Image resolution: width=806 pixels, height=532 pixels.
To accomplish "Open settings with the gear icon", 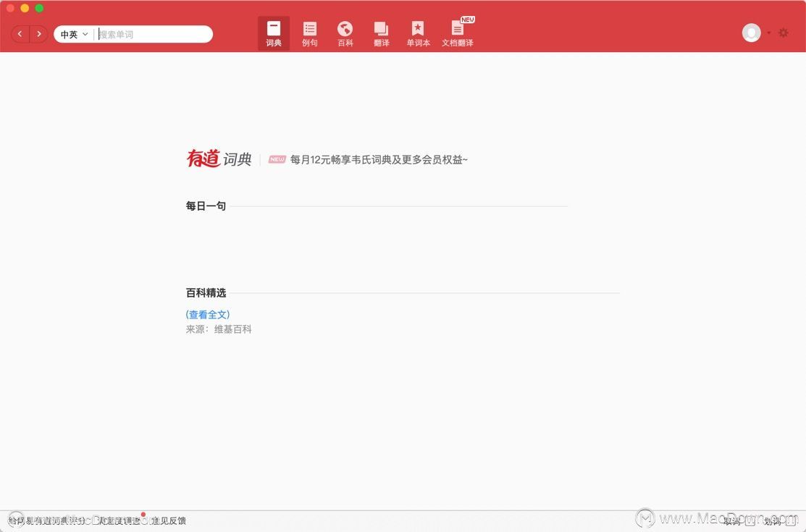I will pyautogui.click(x=784, y=33).
